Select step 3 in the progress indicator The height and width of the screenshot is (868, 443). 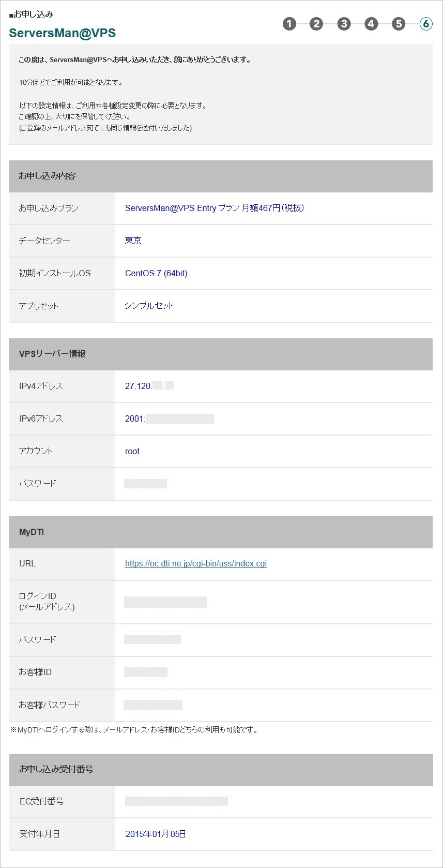click(x=344, y=24)
